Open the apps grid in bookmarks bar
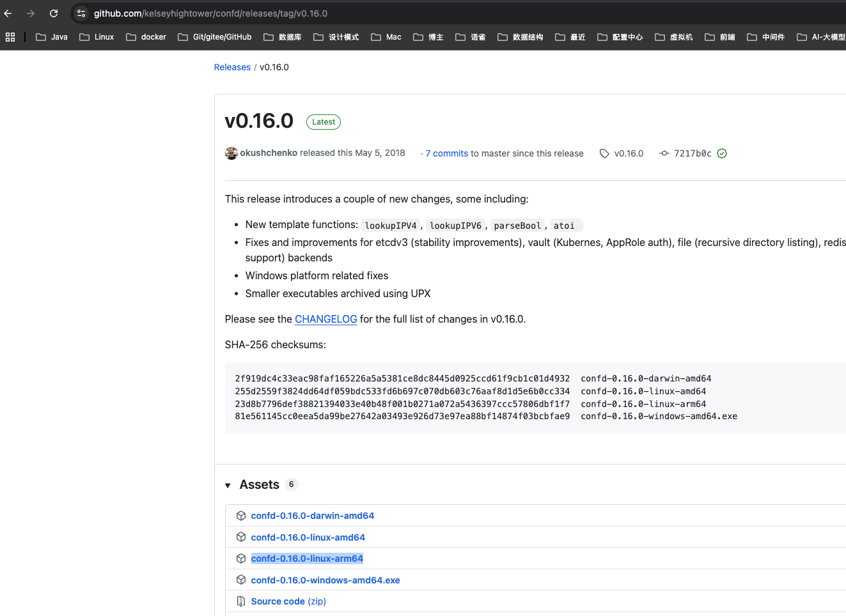Image resolution: width=846 pixels, height=616 pixels. 10,37
